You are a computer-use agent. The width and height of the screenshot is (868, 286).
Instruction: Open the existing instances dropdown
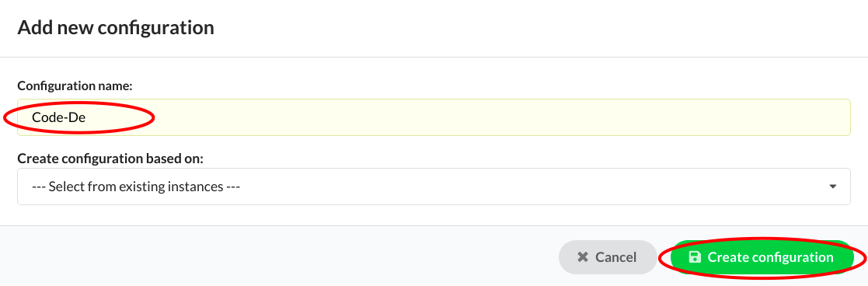[434, 187]
